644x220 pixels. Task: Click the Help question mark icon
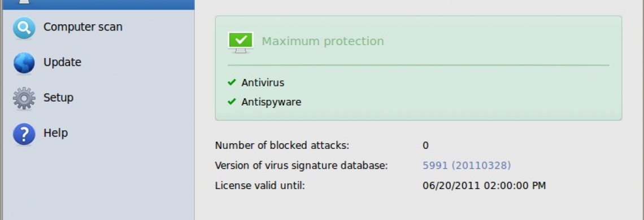pos(24,134)
